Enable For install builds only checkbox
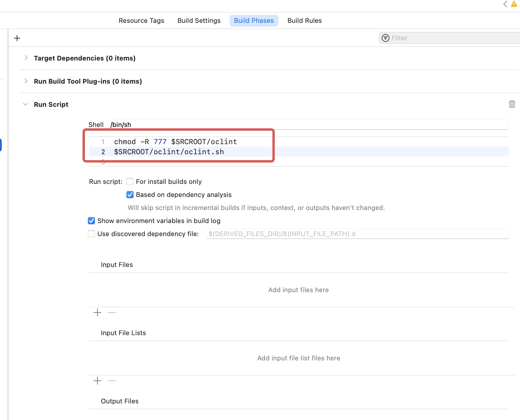520x420 pixels. click(x=130, y=182)
